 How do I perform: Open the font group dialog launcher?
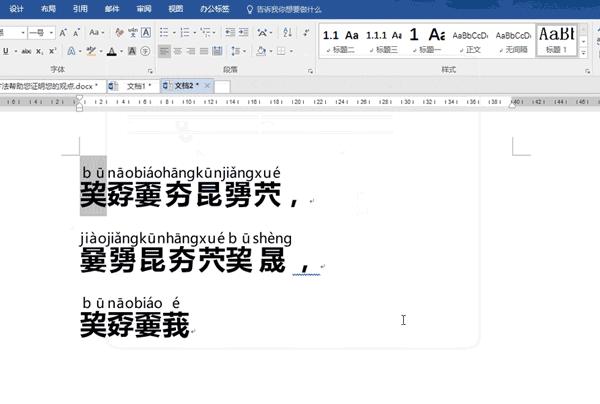[x=150, y=71]
